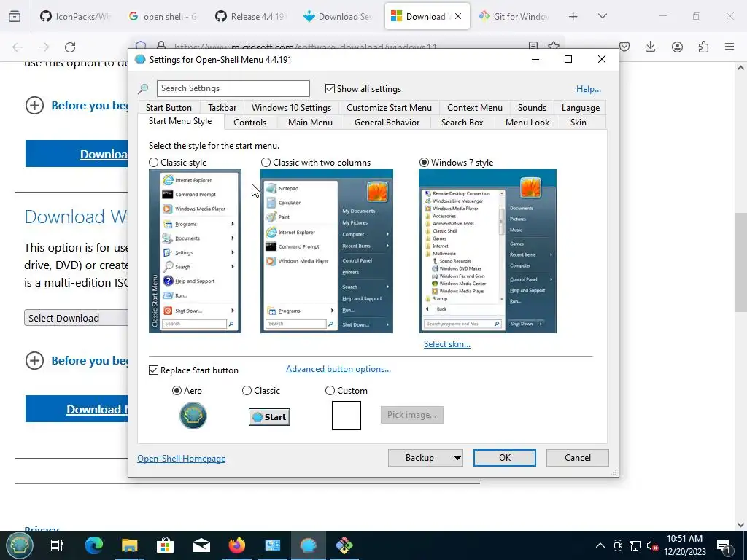Switch to the open shell Google tab
Viewport: 747px width, 560px height.
(x=163, y=17)
